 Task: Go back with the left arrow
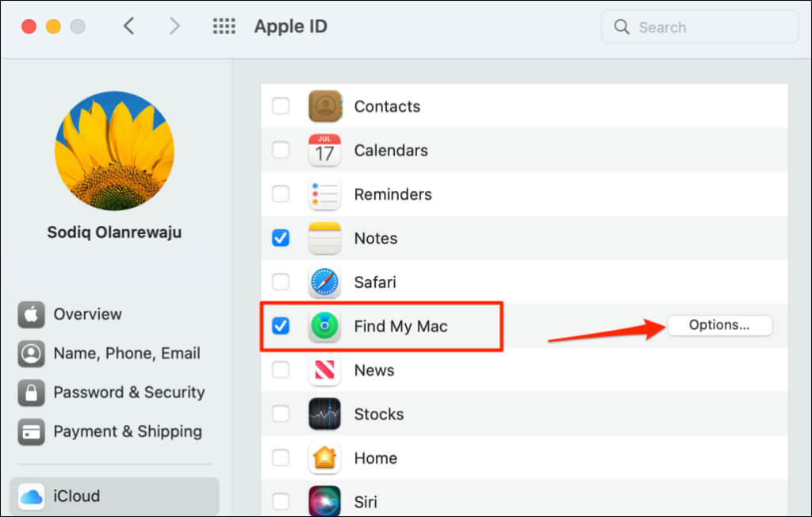click(x=129, y=26)
